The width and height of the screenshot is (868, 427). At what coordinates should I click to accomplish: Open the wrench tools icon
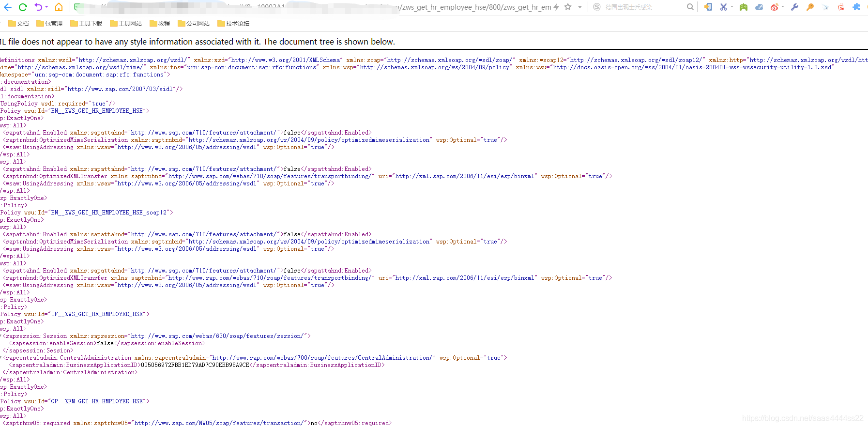794,7
